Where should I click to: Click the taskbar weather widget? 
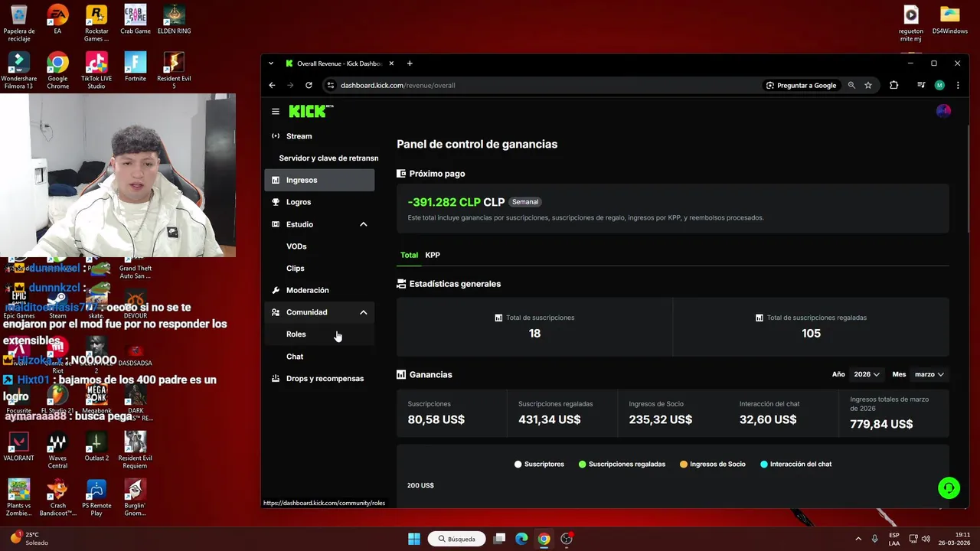[28, 539]
